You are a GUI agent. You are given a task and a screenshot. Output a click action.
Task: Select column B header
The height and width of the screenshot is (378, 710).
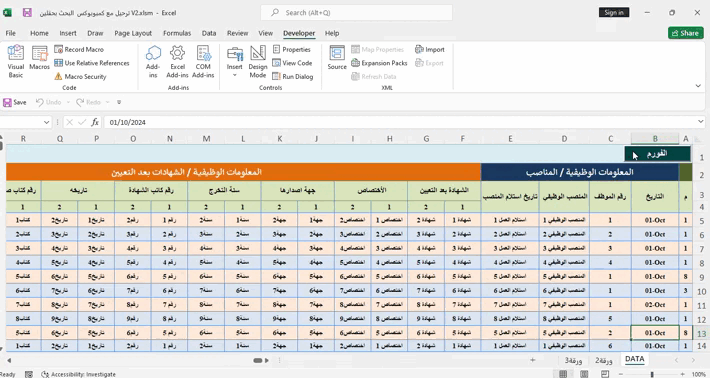pos(655,139)
